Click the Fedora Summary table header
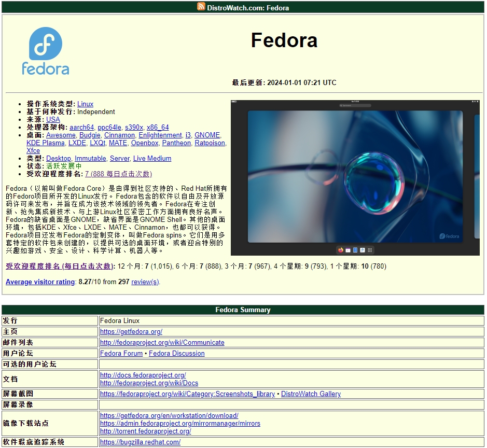487x448 pixels. point(243,310)
